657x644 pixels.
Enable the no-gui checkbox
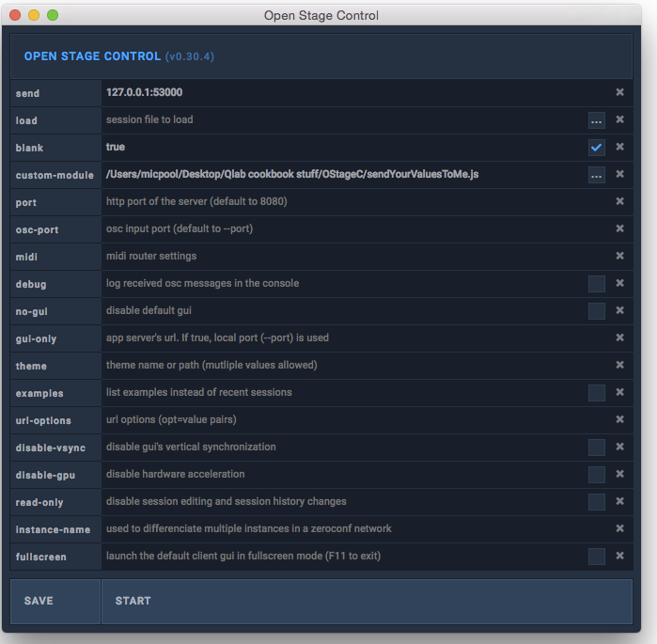596,311
